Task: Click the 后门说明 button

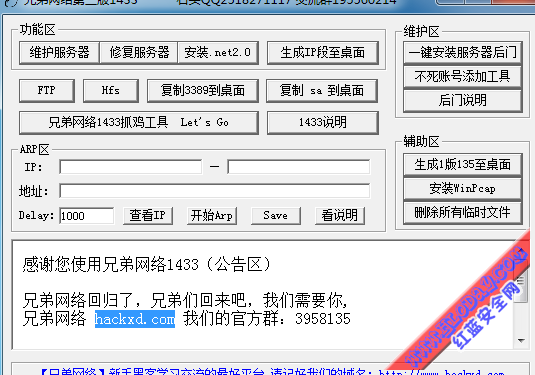Action: point(463,100)
